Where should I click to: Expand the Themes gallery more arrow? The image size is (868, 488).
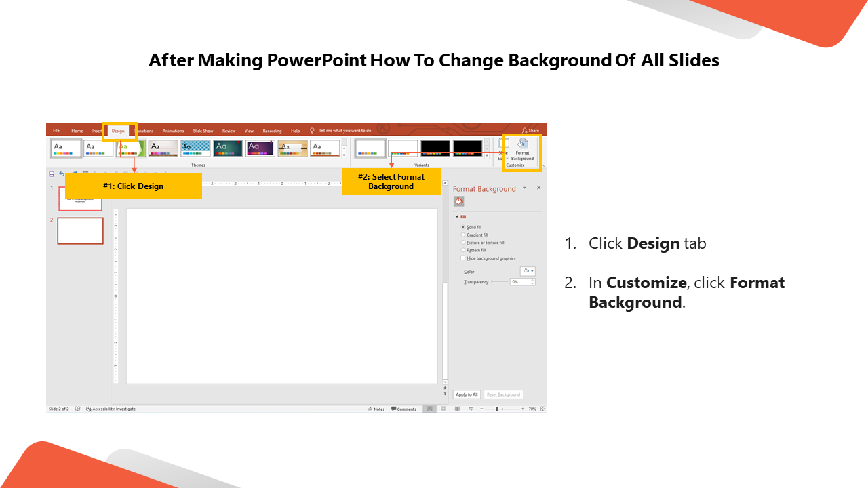pos(344,155)
